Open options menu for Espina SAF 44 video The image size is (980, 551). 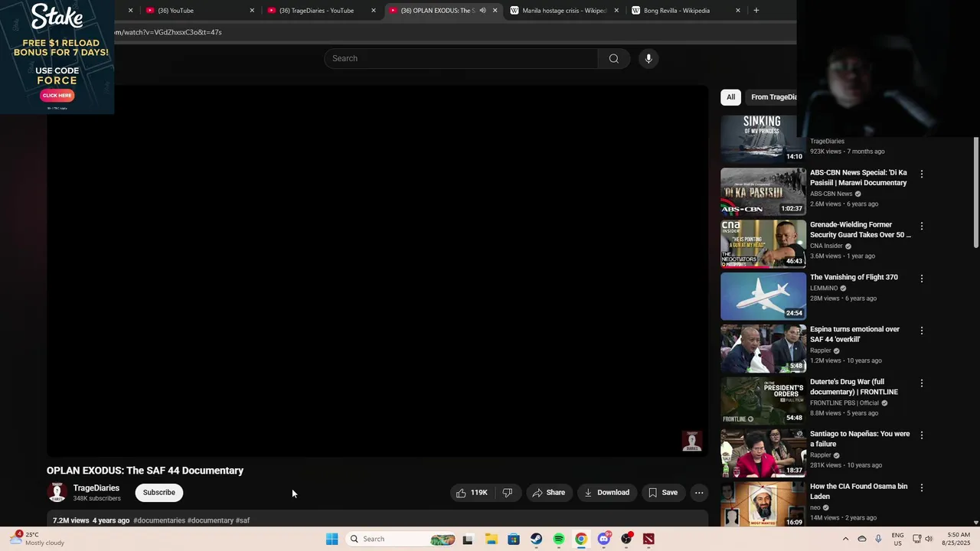click(x=922, y=331)
